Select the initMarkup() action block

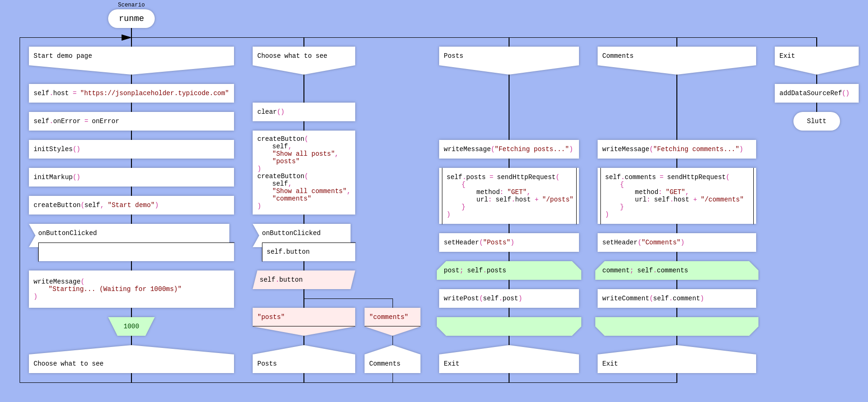pyautogui.click(x=131, y=177)
